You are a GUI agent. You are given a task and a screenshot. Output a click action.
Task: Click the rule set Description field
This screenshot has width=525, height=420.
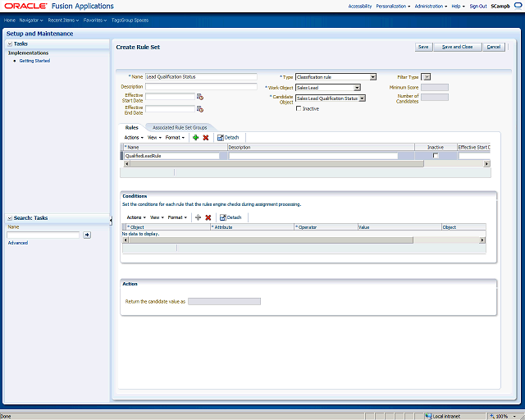201,86
